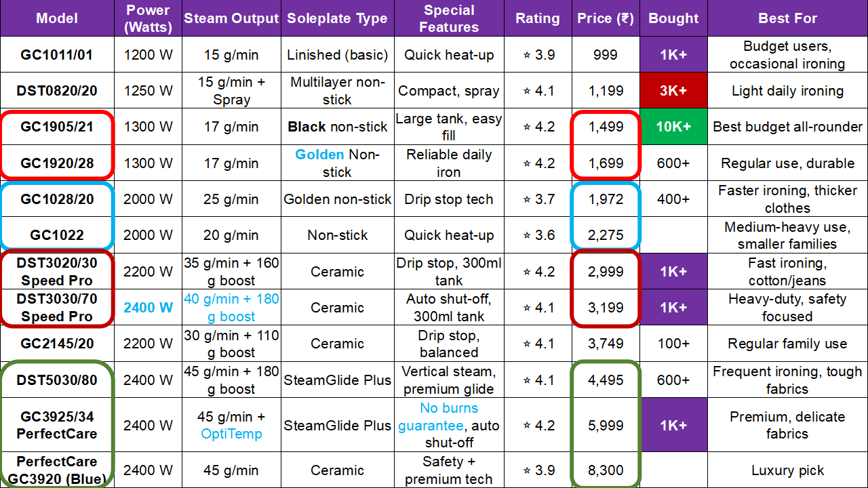Viewport: 868px width, 488px height.
Task: Select the Best For column header
Action: (x=787, y=18)
